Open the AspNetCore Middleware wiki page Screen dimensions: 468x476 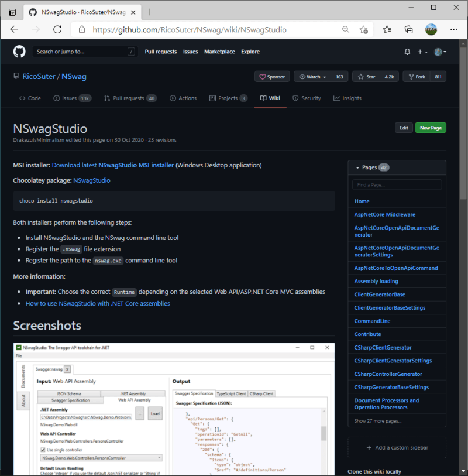tap(384, 215)
